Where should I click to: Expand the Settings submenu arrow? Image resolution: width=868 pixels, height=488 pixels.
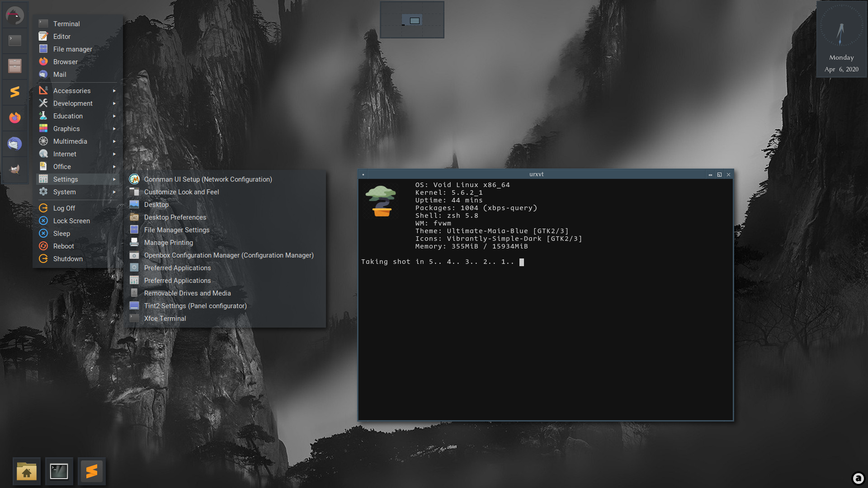click(x=114, y=179)
